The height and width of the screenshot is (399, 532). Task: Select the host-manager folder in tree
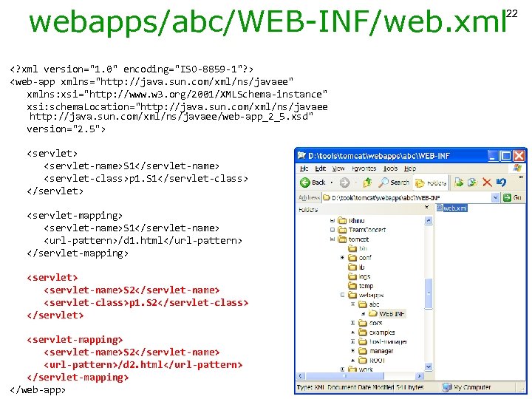tap(383, 341)
